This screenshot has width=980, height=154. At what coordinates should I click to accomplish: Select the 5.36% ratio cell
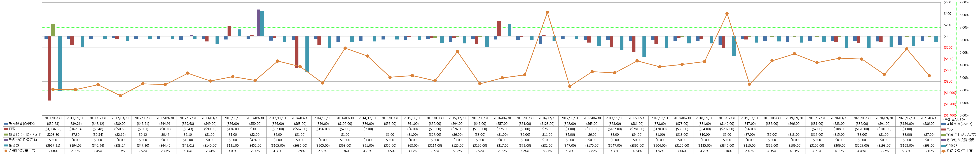tap(345, 151)
